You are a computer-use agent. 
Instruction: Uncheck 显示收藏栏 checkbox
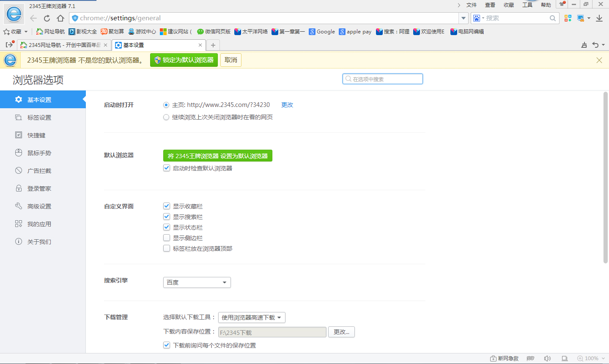167,206
